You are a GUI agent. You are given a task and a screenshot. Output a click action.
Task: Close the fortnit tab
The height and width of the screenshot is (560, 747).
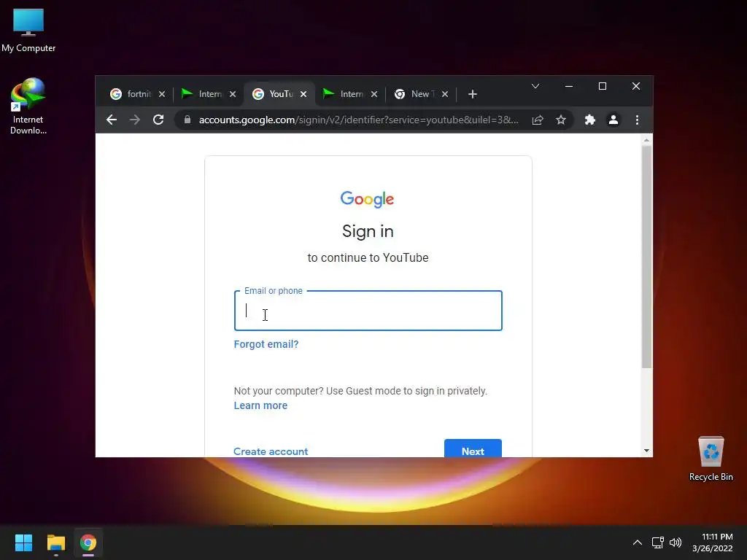pyautogui.click(x=162, y=94)
